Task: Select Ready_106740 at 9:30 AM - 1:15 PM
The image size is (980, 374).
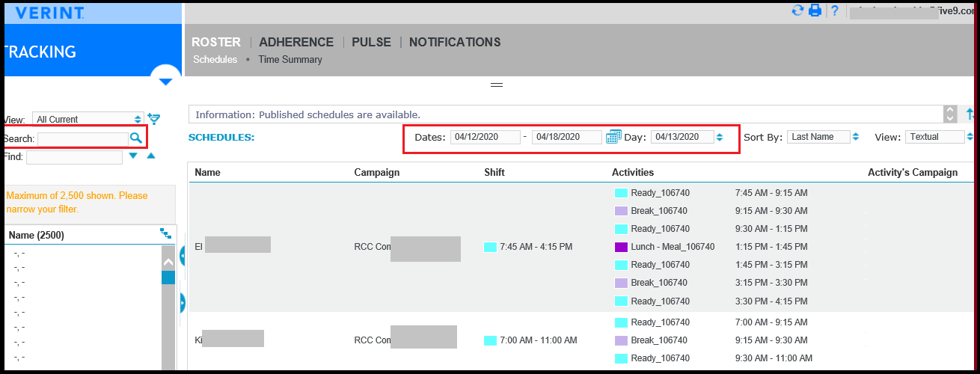Action: [660, 229]
